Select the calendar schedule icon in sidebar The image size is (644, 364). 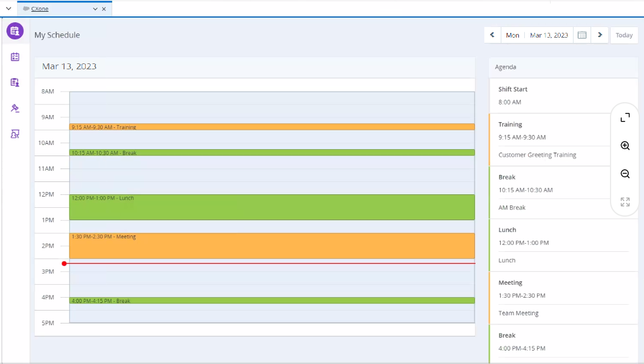[x=15, y=57]
